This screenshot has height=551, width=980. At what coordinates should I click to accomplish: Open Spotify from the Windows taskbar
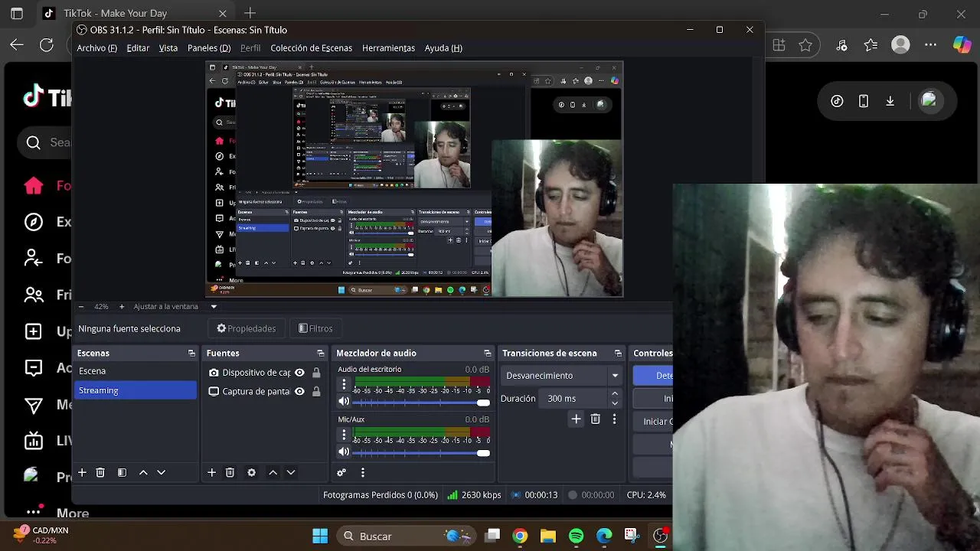pos(576,536)
